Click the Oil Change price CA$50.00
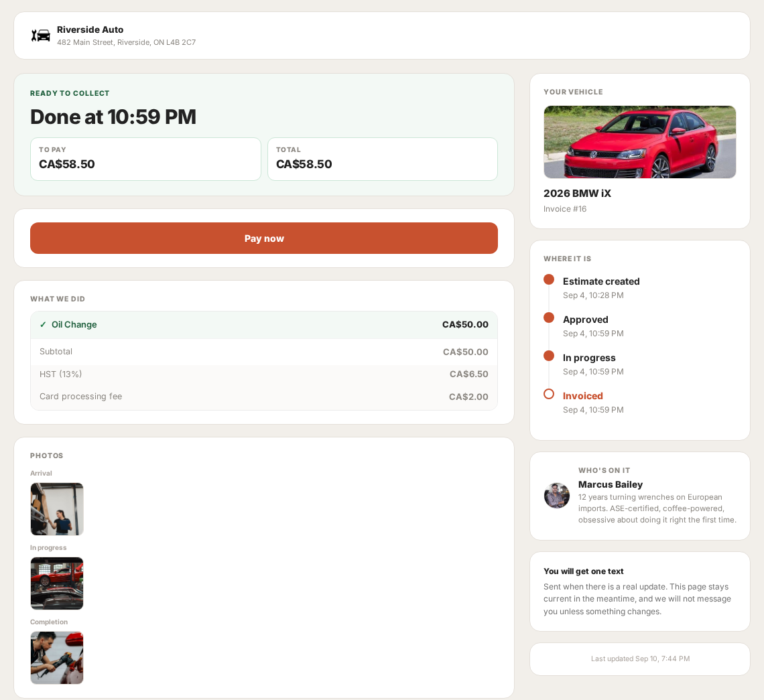Viewport: 764px width, 700px height. pos(465,324)
